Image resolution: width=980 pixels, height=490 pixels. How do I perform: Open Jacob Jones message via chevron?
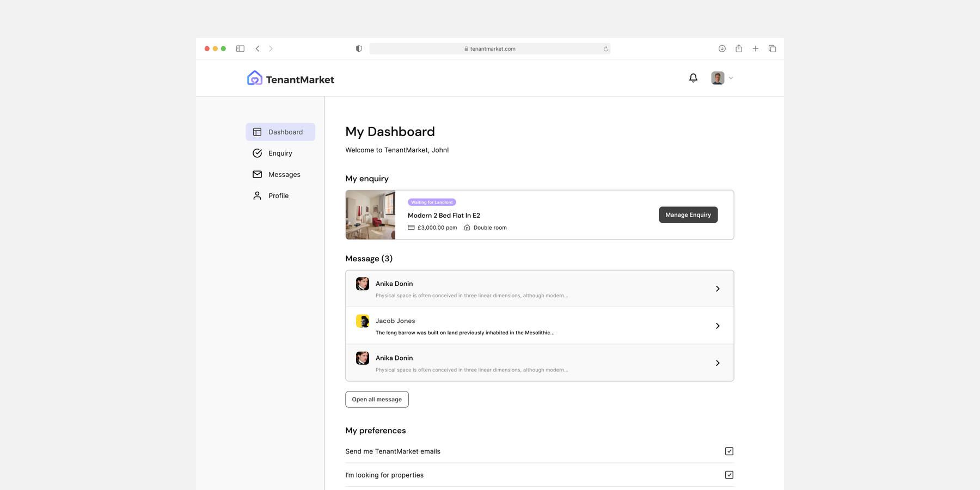[x=718, y=326]
